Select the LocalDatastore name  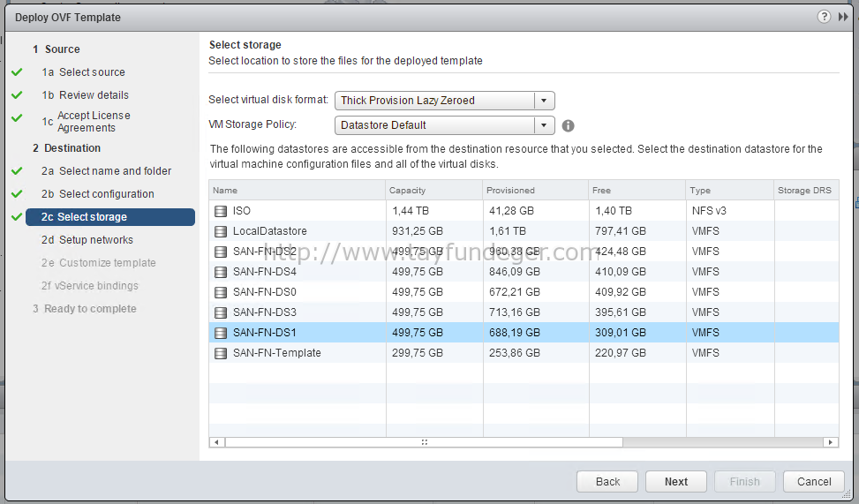point(269,231)
